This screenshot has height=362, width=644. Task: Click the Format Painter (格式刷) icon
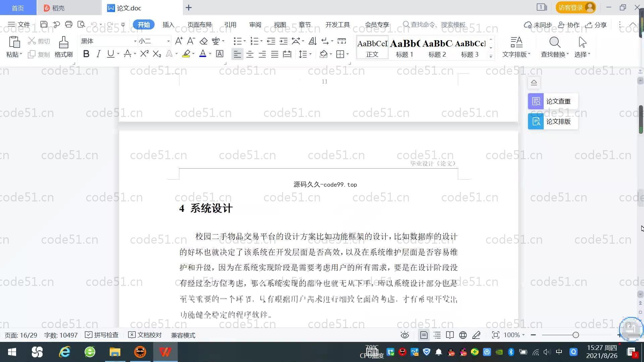pyautogui.click(x=63, y=43)
